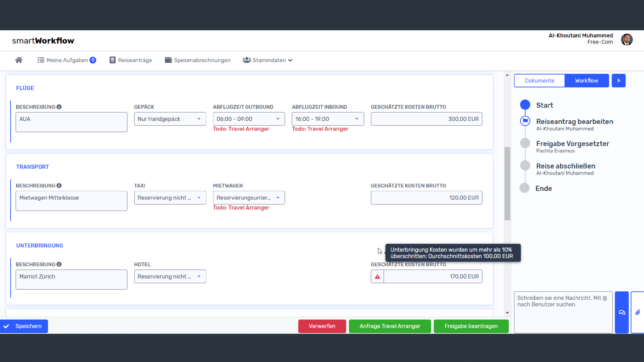Click the Anfrage Travel Arranger button
644x362 pixels.
(390, 326)
